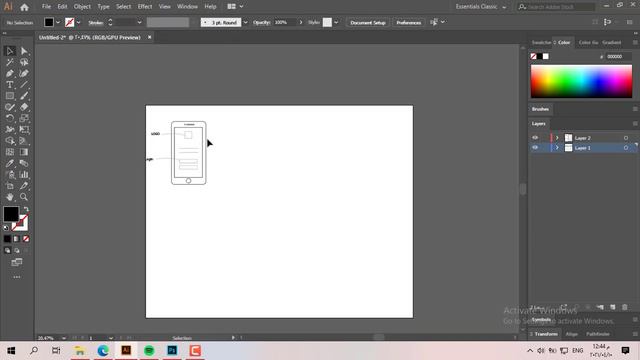Image resolution: width=640 pixels, height=360 pixels.
Task: Select the Zoom tool
Action: point(24,197)
